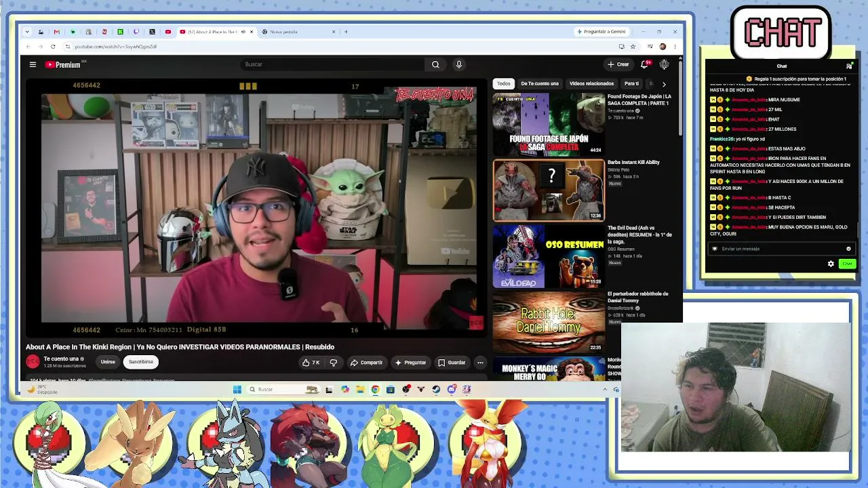The image size is (868, 488).
Task: Go back in Chrome history
Action: pos(28,47)
